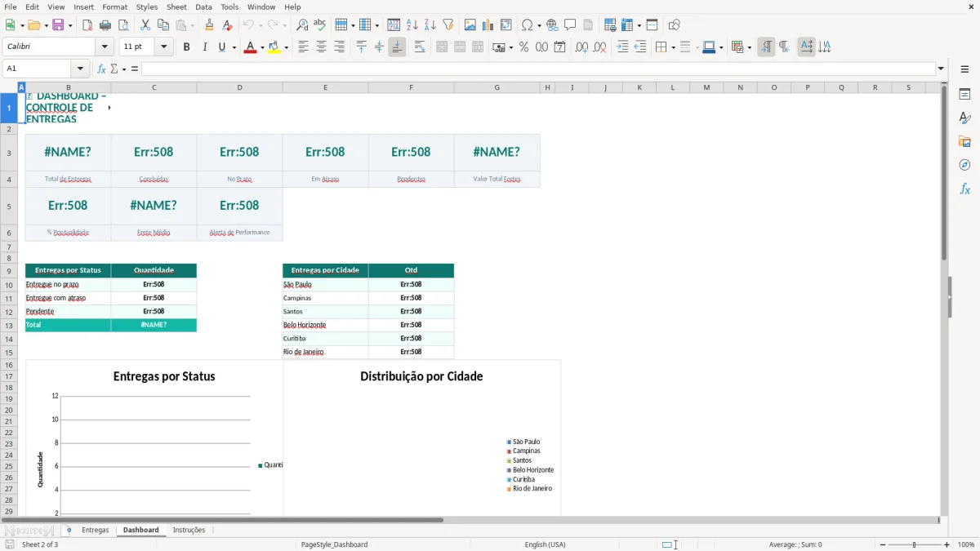Open sidebar Properties panel icon
The image size is (980, 551).
[964, 94]
